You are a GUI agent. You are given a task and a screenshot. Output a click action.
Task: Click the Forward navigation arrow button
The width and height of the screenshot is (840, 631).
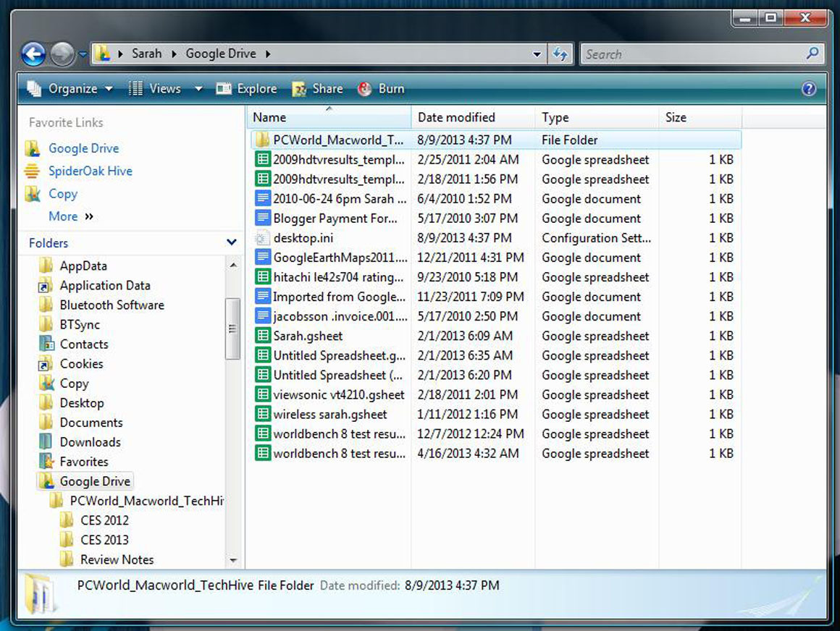tap(62, 54)
